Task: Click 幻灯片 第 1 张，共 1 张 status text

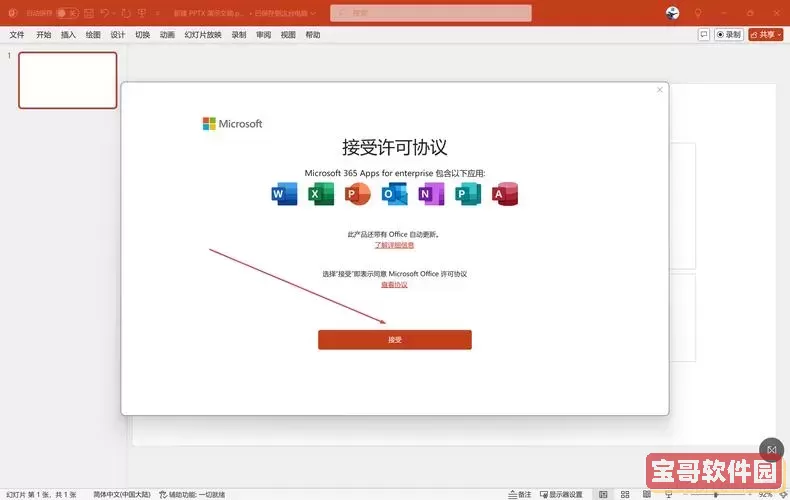Action: point(41,494)
